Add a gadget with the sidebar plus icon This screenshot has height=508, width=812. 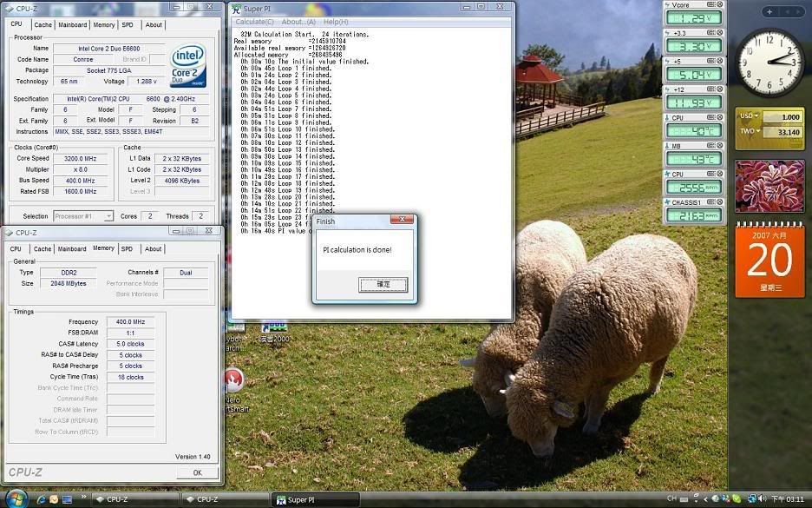769,11
